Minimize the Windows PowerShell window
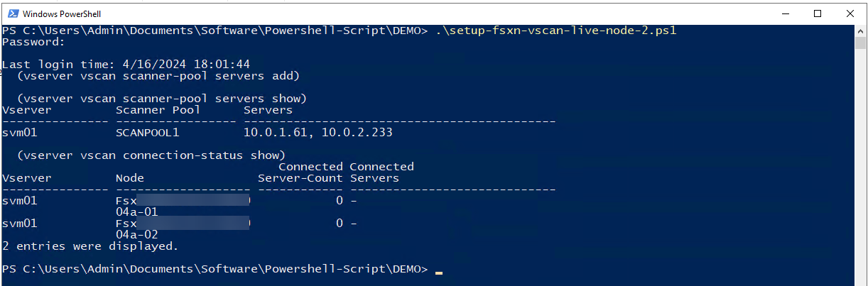The width and height of the screenshot is (868, 286). coord(785,13)
